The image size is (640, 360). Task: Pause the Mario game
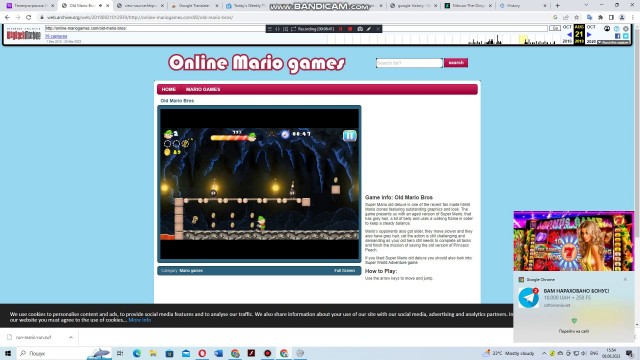click(350, 136)
